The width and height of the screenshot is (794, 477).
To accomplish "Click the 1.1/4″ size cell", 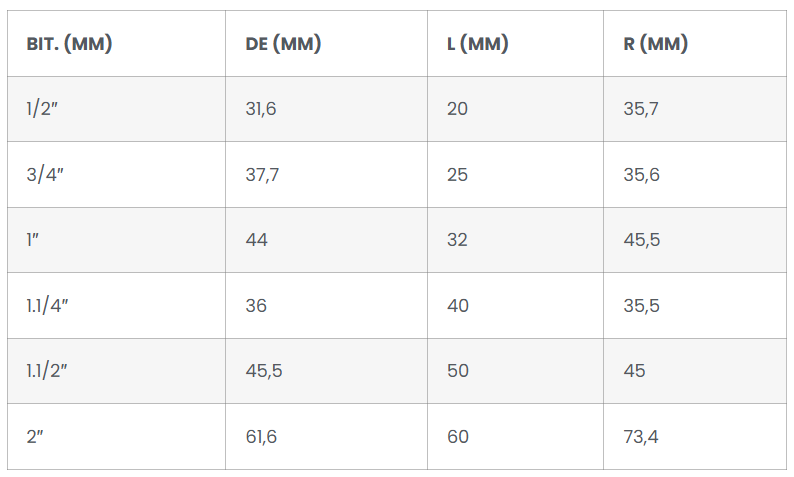I will tap(47, 306).
